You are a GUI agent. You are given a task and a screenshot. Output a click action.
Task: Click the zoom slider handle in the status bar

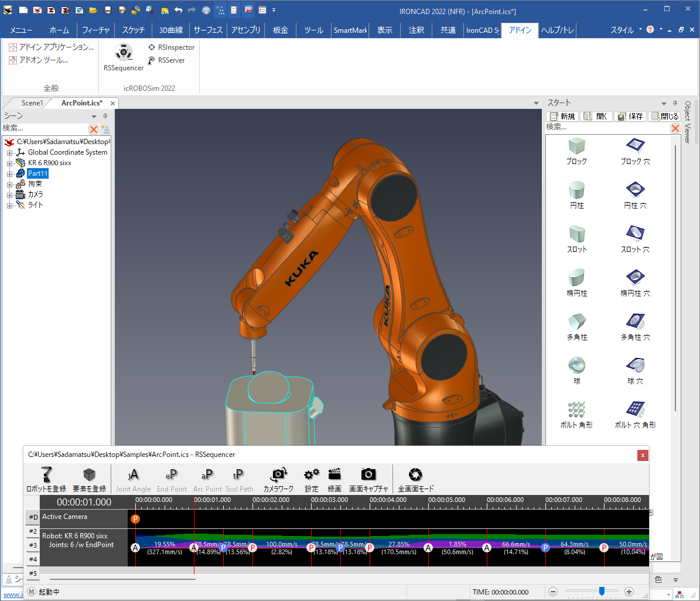point(602,592)
